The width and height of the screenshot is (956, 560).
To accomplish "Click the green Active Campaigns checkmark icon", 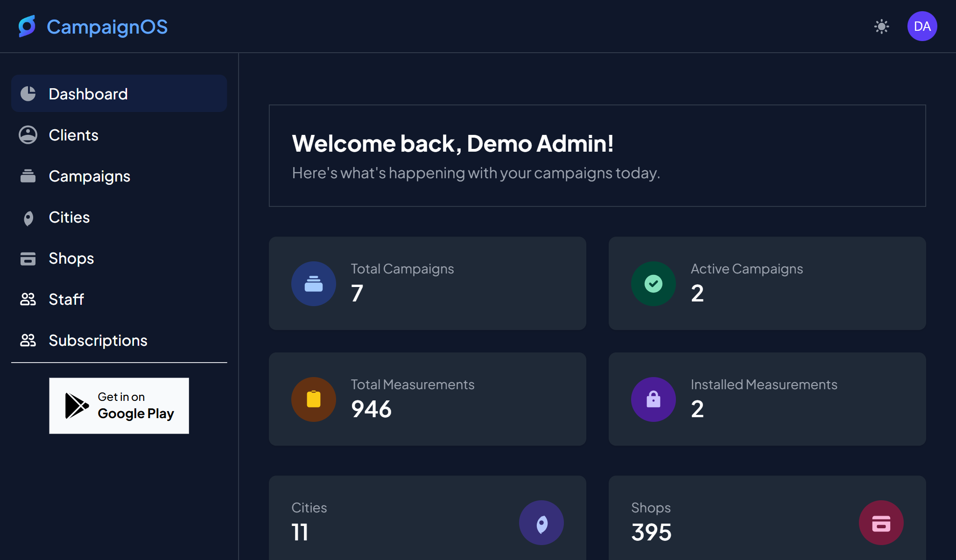I will [654, 284].
